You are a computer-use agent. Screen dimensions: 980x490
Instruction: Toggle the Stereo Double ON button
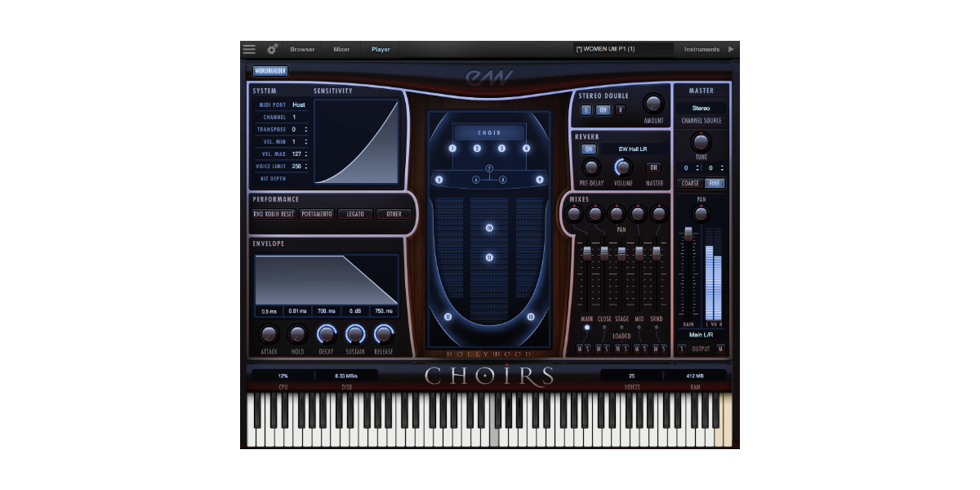(603, 110)
